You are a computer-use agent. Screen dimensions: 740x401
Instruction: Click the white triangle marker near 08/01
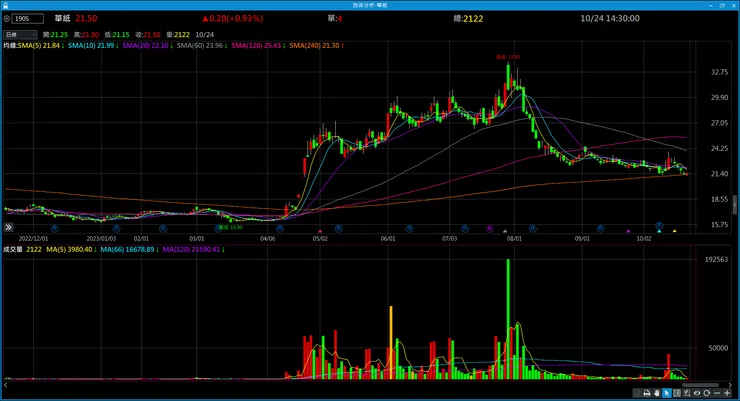(505, 231)
